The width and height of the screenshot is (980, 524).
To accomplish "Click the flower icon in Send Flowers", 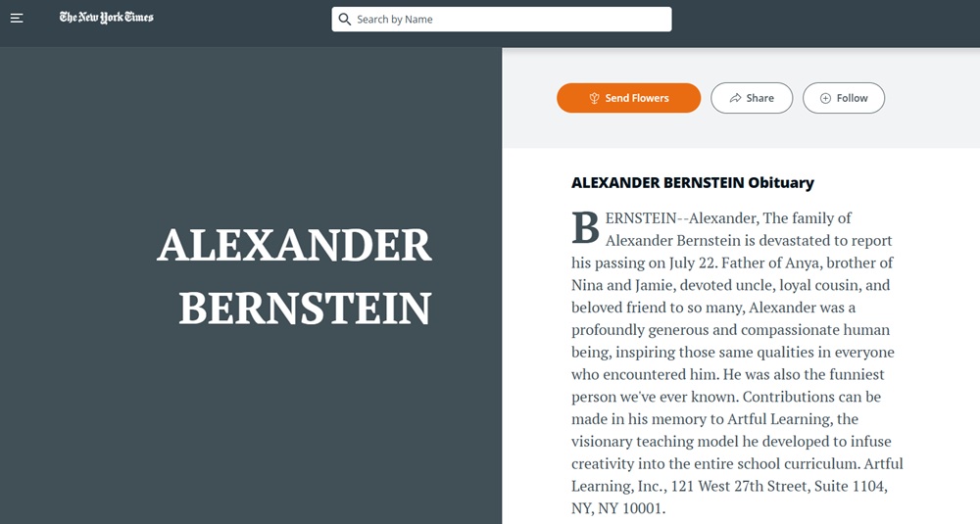I will [594, 98].
